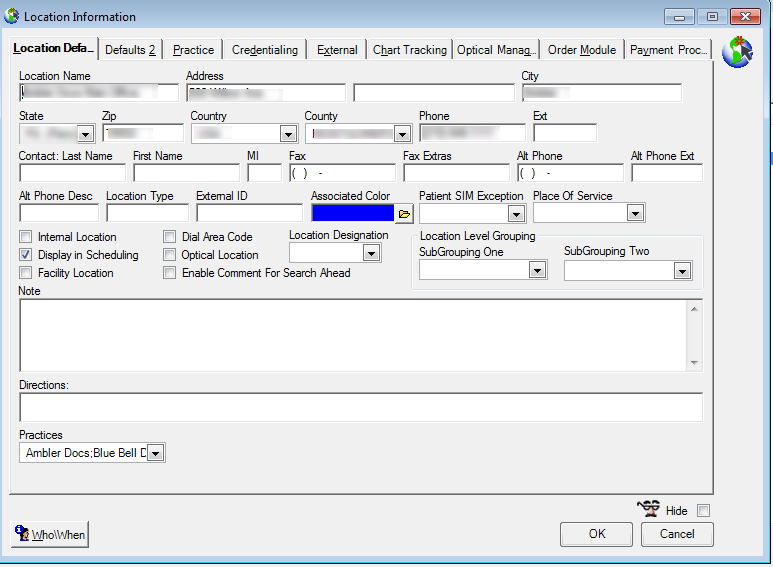This screenshot has height=567, width=773.
Task: Switch to Optical Management tab
Action: [x=496, y=50]
